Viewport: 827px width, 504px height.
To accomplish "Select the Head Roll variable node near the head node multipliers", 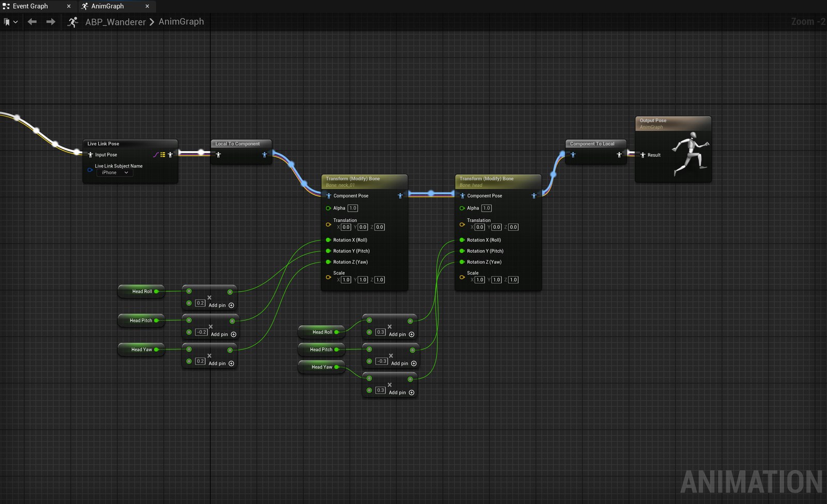I will pos(321,332).
